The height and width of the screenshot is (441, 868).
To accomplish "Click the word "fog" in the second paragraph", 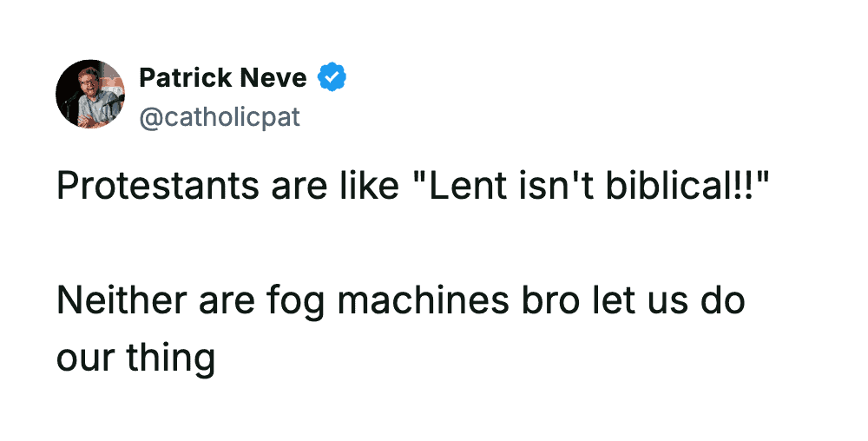I will coord(297,302).
